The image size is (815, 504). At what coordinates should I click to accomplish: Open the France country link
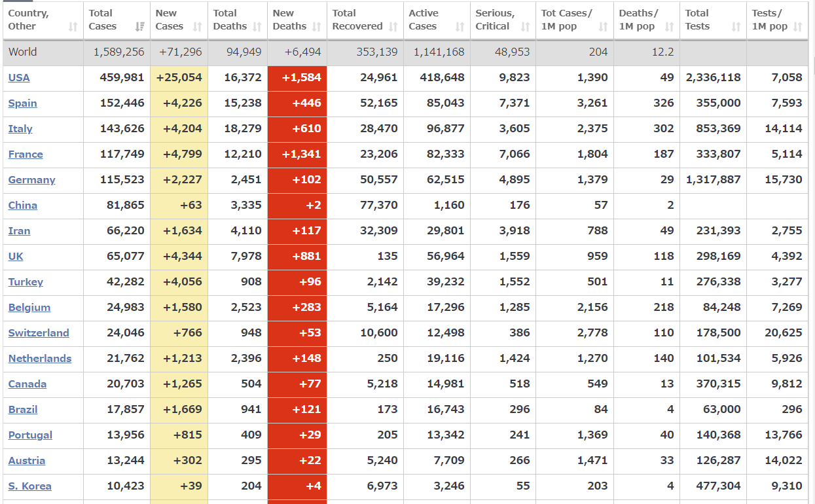26,154
